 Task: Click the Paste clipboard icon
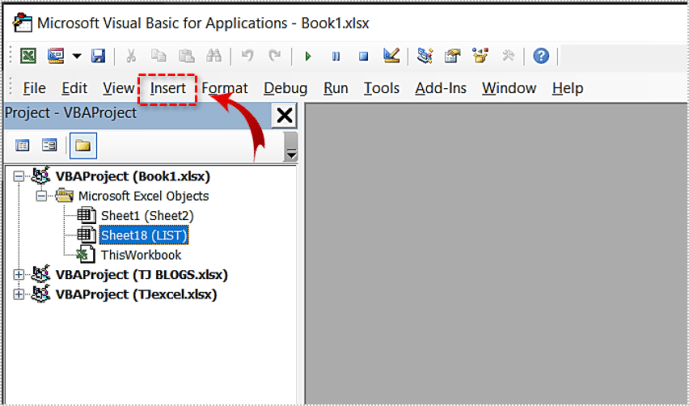(x=186, y=56)
